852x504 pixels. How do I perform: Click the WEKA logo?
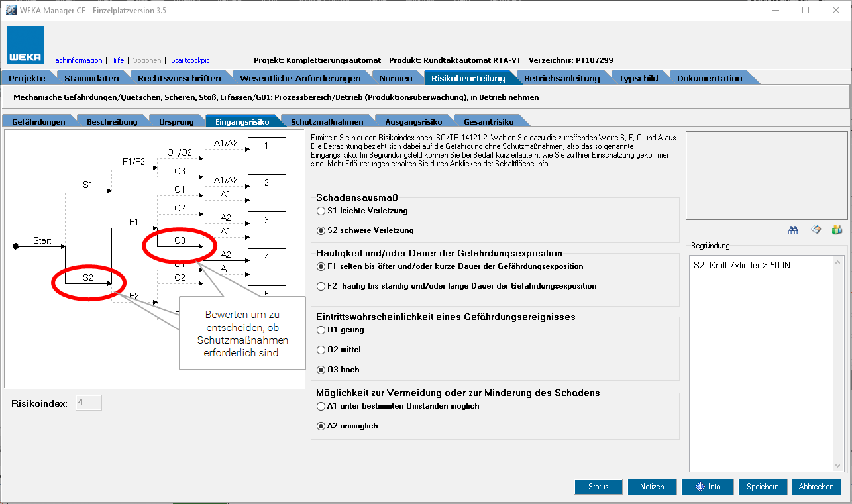25,45
